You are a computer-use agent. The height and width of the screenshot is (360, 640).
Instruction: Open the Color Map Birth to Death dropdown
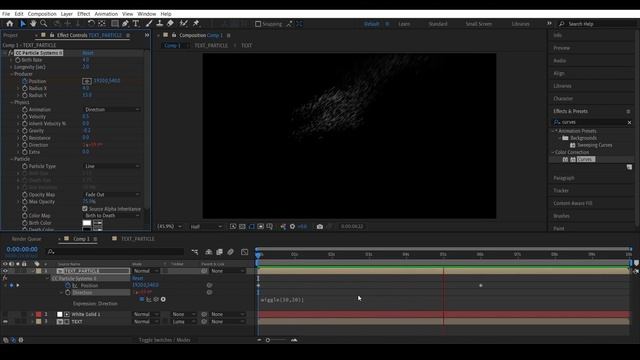point(112,216)
